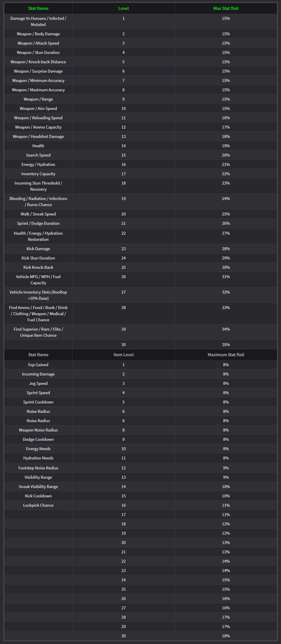Select the "Search Speed" stat cell
The image size is (281, 644).
coord(38,155)
